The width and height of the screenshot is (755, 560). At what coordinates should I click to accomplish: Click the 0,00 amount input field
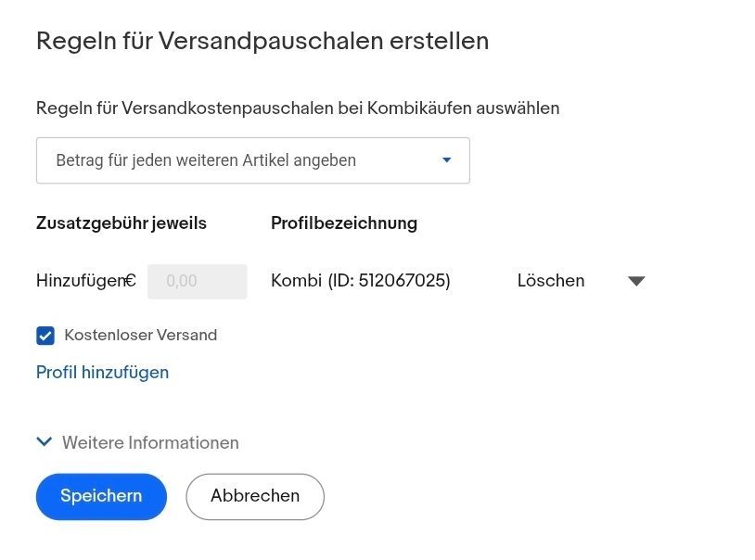pyautogui.click(x=197, y=280)
